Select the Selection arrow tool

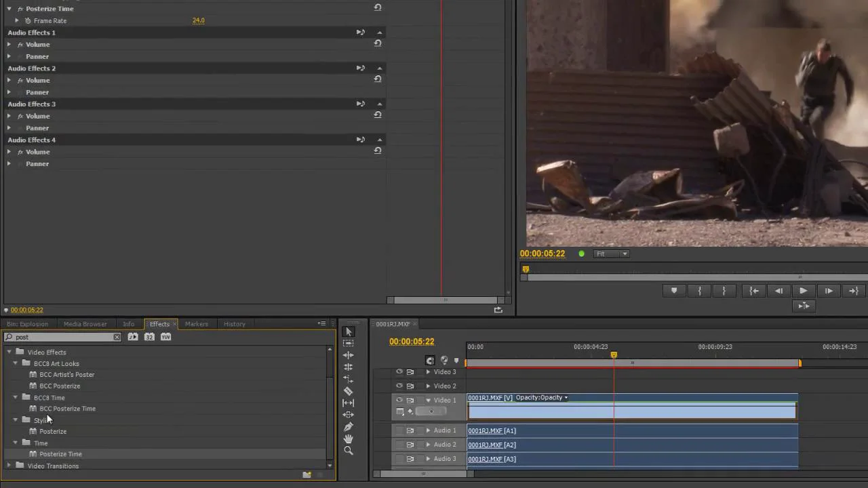[349, 331]
